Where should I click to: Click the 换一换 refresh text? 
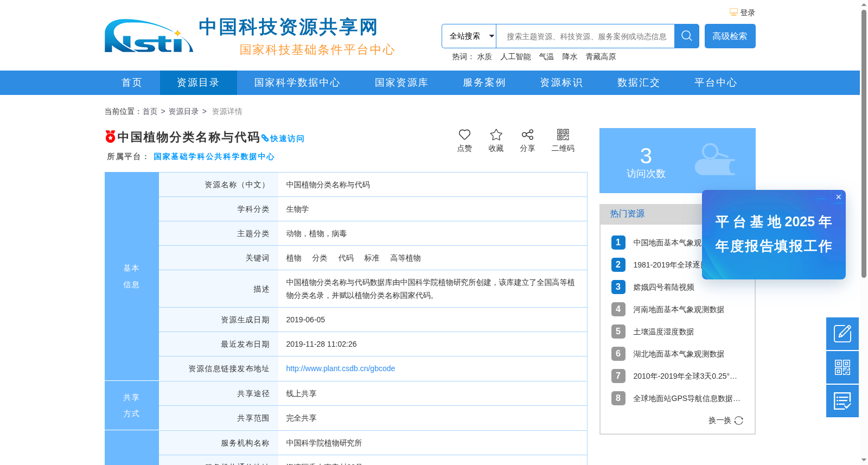(x=720, y=421)
